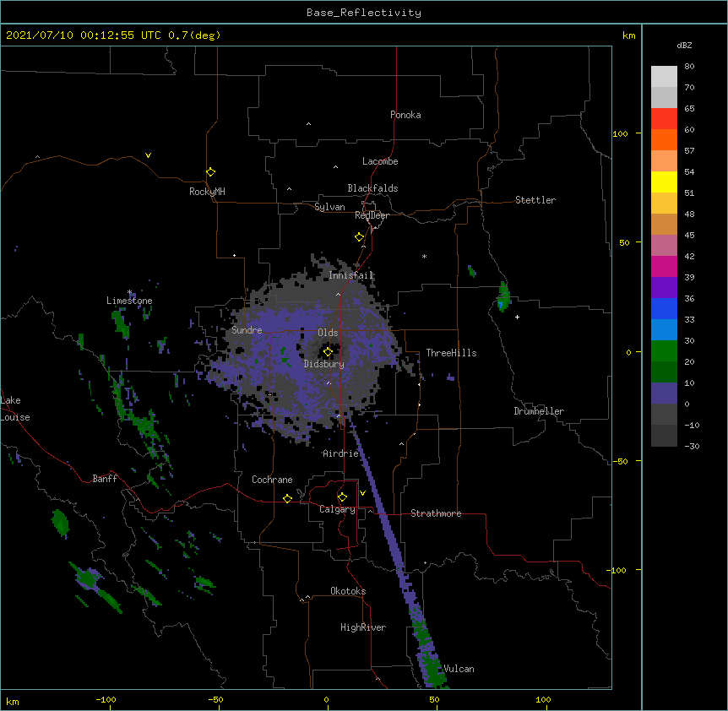This screenshot has height=711, width=728.
Task: Click the white asterisk marker east of Innisfail
Action: click(x=424, y=256)
